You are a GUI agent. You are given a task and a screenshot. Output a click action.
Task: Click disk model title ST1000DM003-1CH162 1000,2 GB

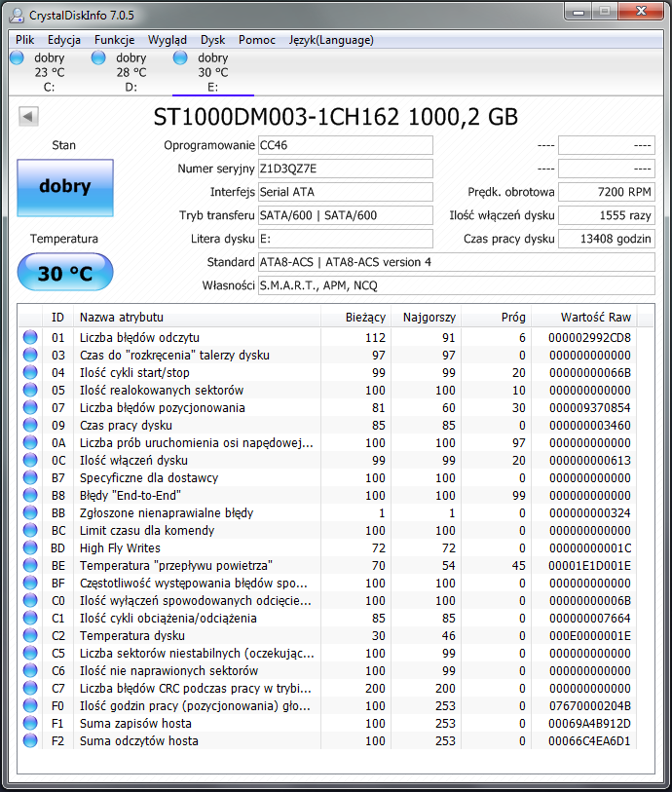point(336,117)
